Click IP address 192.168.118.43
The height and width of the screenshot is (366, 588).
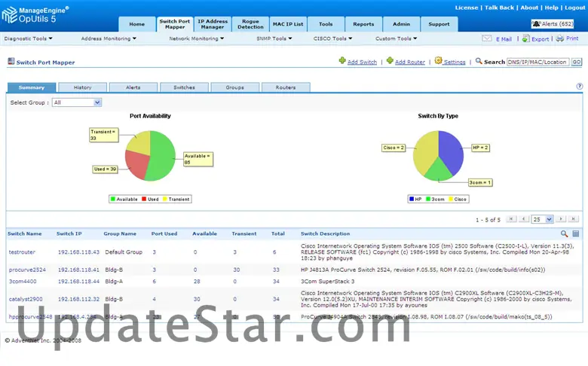[x=78, y=252]
